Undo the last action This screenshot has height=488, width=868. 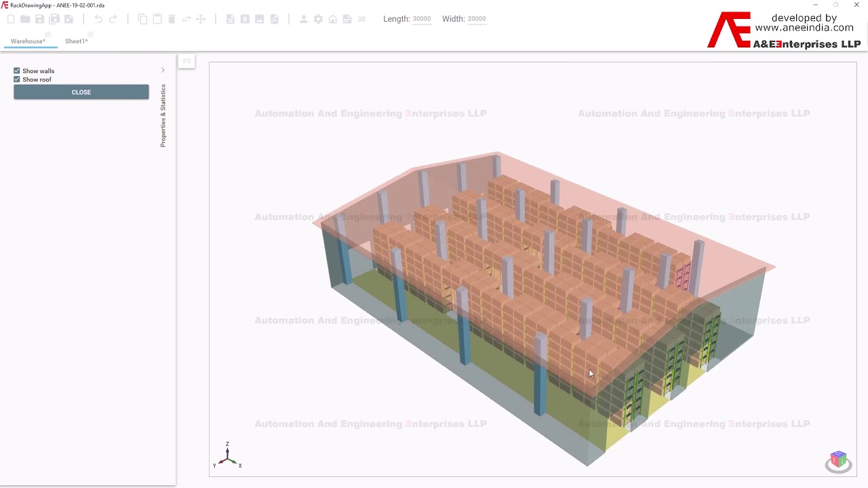[98, 19]
